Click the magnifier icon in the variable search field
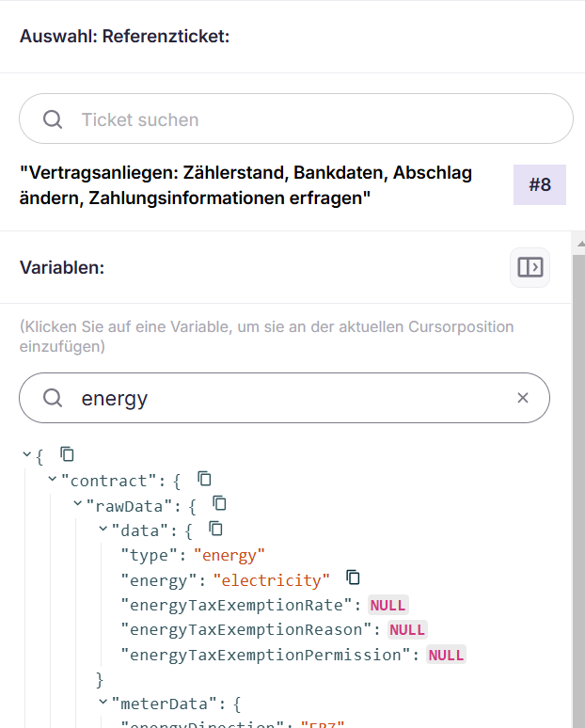 [54, 398]
